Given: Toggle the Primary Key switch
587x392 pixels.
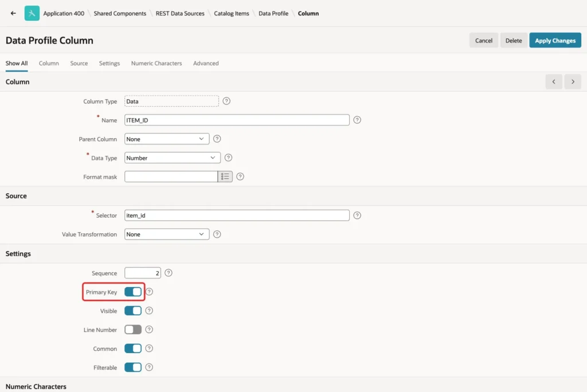Looking at the screenshot, I should pyautogui.click(x=133, y=292).
